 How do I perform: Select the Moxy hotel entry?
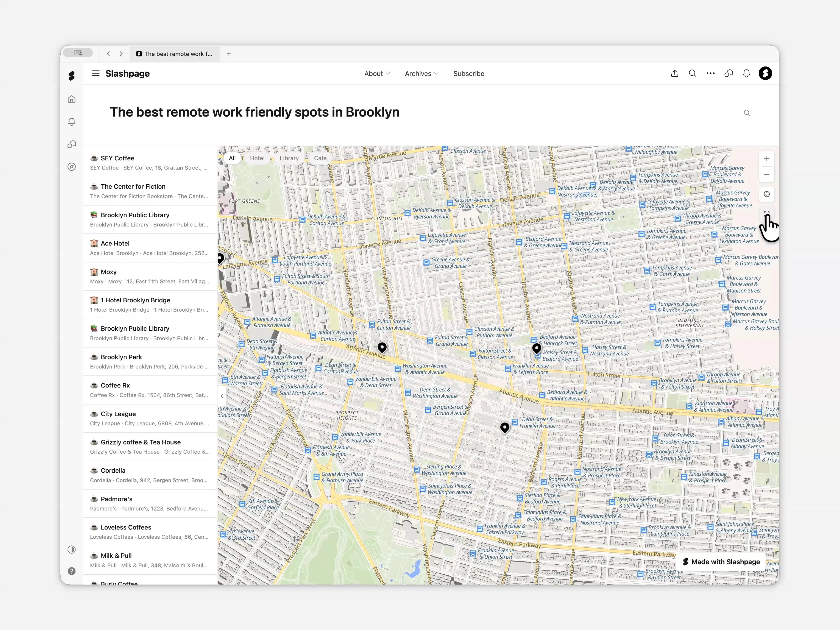coord(150,276)
